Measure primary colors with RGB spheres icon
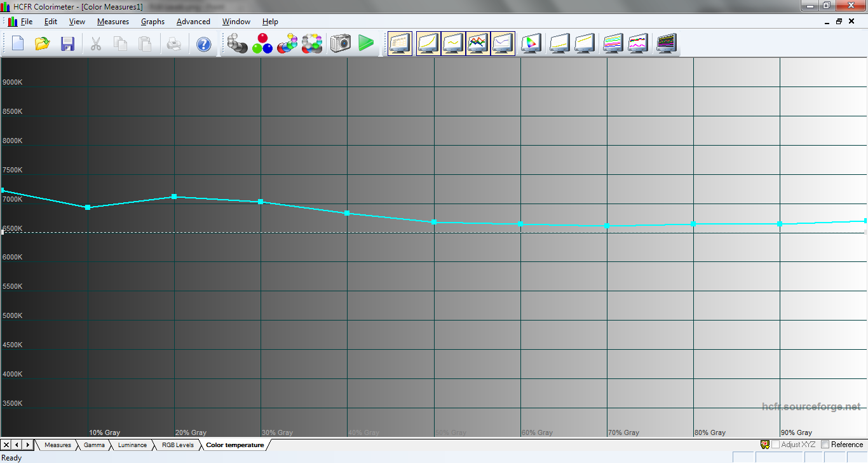Viewport: 868px width, 463px height. pos(262,43)
